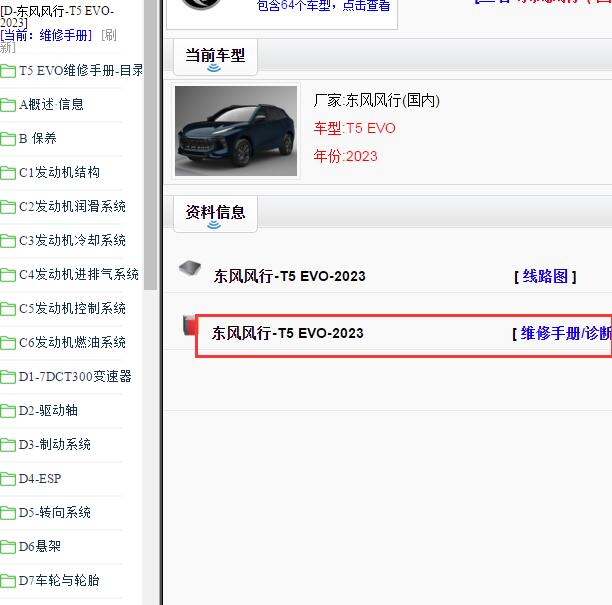Open A概述 信息 chapter
This screenshot has width=612, height=605.
(51, 104)
